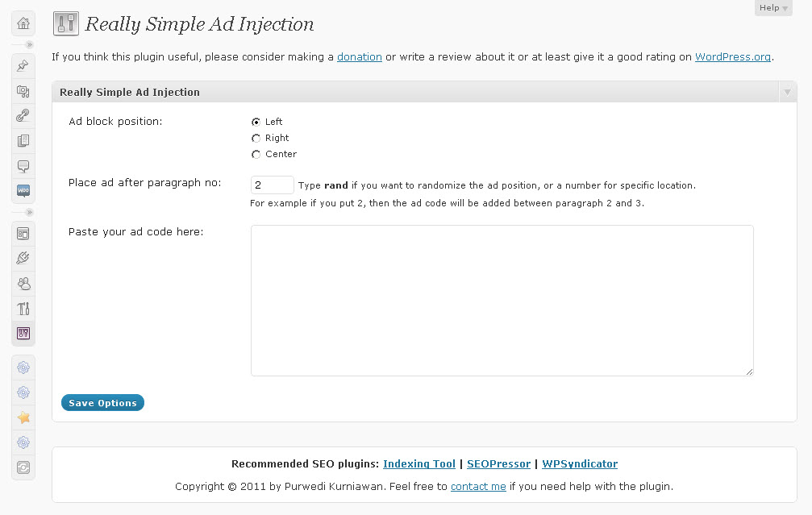Open the Dashboard home icon
This screenshot has width=812, height=515.
click(x=23, y=23)
